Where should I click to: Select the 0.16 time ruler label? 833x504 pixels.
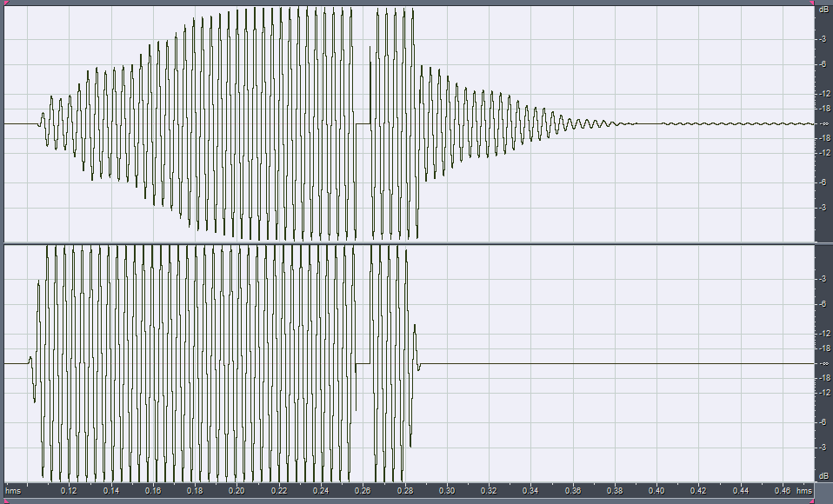tap(153, 491)
